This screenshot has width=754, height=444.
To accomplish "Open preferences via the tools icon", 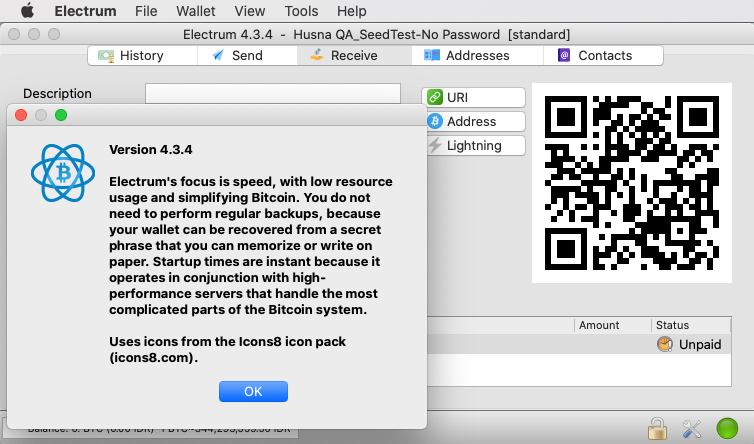I will click(x=691, y=429).
